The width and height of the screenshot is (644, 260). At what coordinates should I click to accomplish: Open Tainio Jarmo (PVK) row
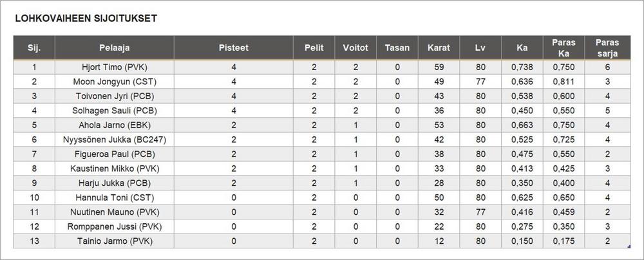tap(114, 241)
